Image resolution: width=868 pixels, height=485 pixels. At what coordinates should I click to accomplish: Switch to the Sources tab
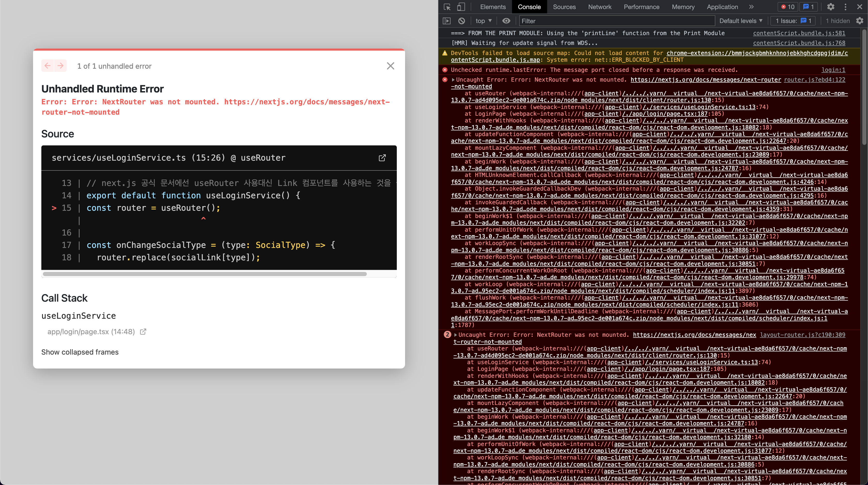point(564,7)
